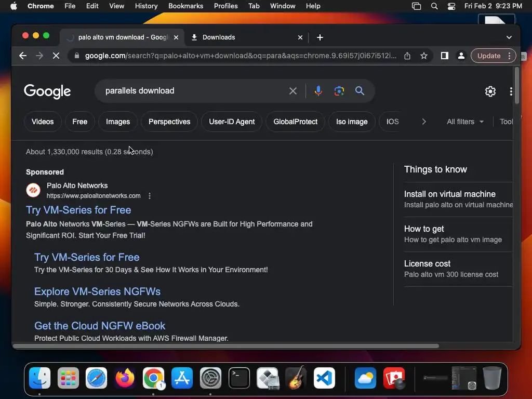Open Finder from the Dock
Image resolution: width=532 pixels, height=399 pixels.
[39, 378]
